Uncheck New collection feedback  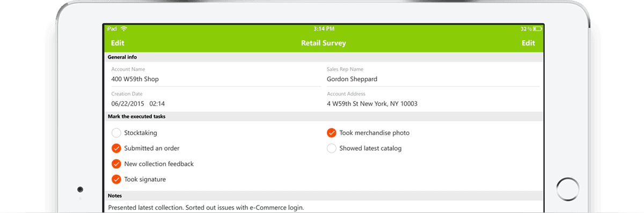click(116, 164)
